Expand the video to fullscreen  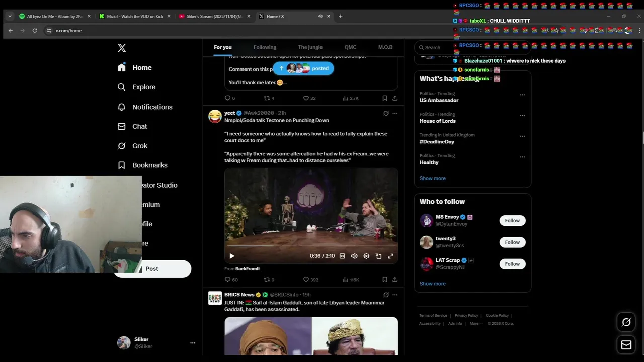tap(390, 256)
